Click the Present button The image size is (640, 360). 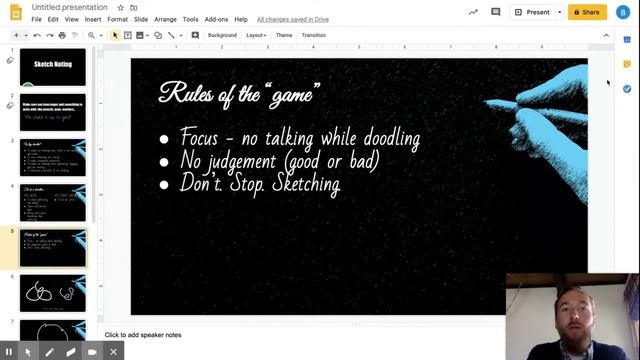pyautogui.click(x=532, y=12)
